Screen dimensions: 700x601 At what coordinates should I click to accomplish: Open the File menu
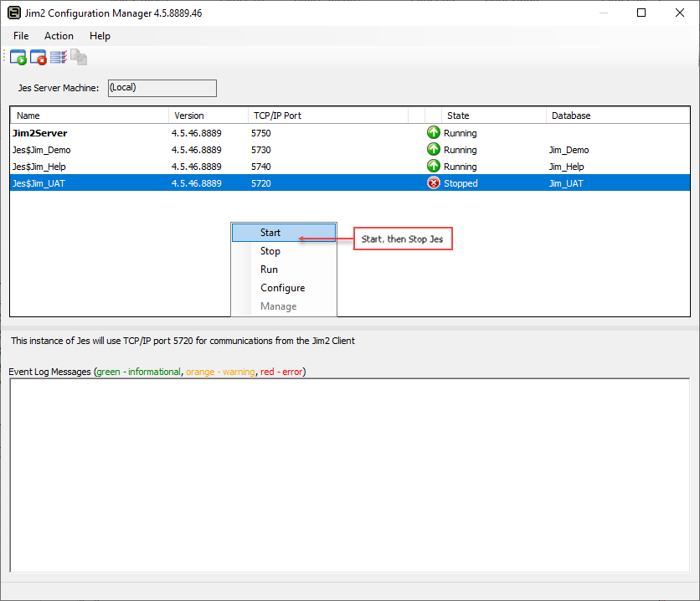(x=21, y=36)
